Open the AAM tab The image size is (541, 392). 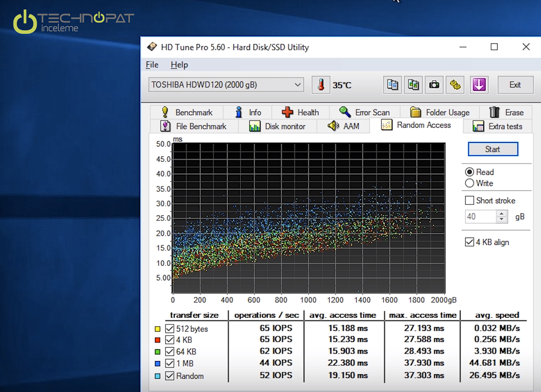[343, 126]
